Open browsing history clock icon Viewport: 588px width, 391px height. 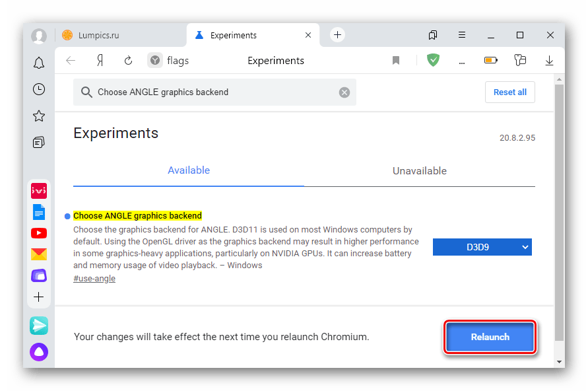[x=39, y=89]
